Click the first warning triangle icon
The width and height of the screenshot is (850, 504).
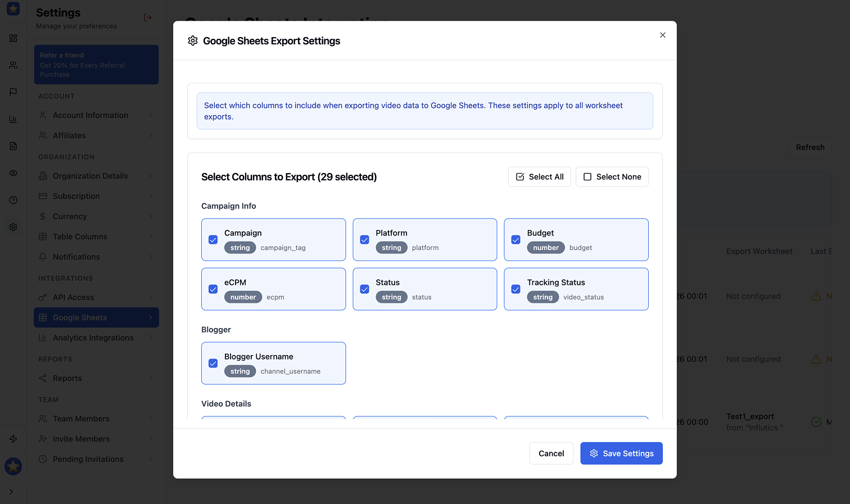pyautogui.click(x=816, y=296)
